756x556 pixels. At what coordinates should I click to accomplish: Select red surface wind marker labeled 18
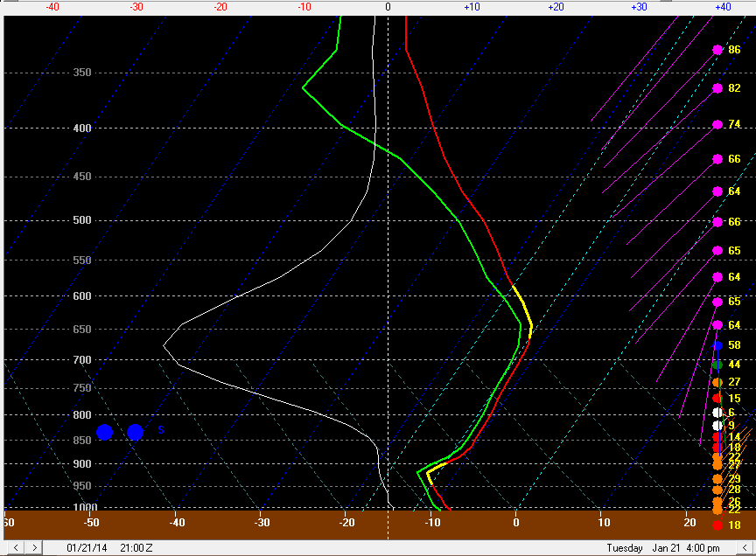point(717,525)
